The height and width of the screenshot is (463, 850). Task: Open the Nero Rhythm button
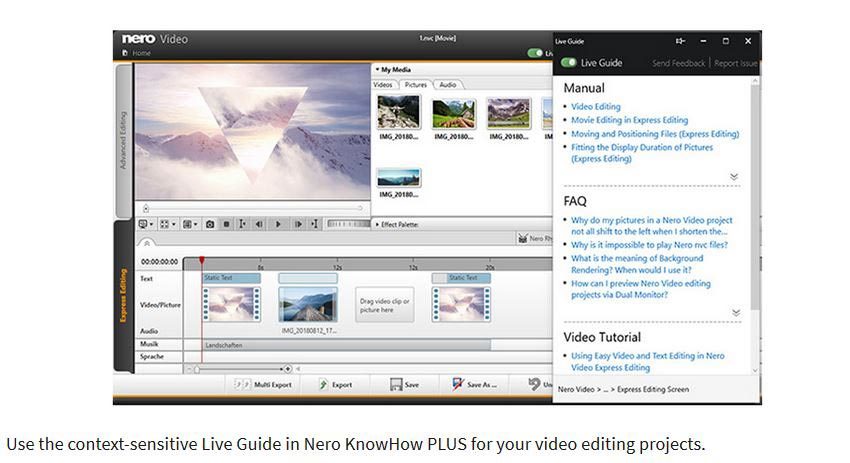(x=535, y=239)
